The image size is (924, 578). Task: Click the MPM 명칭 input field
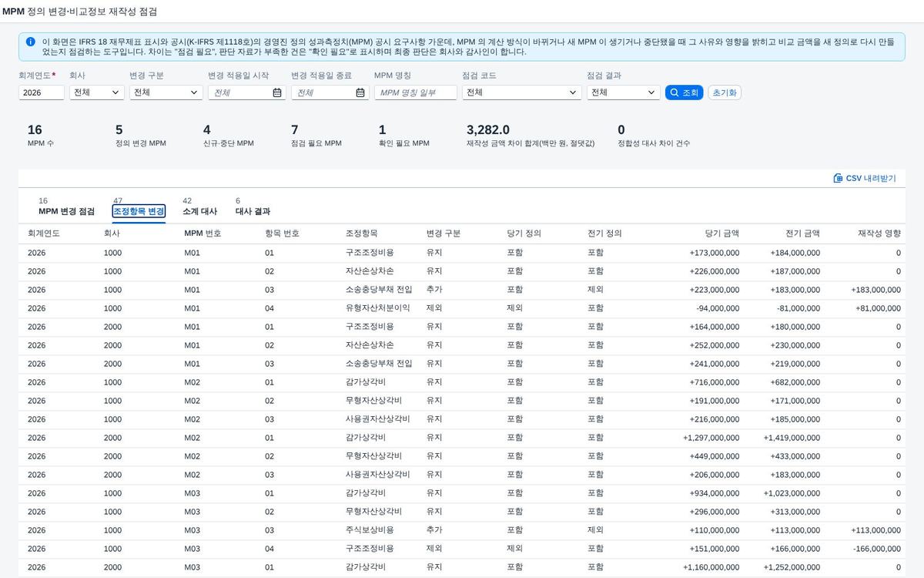pos(416,92)
